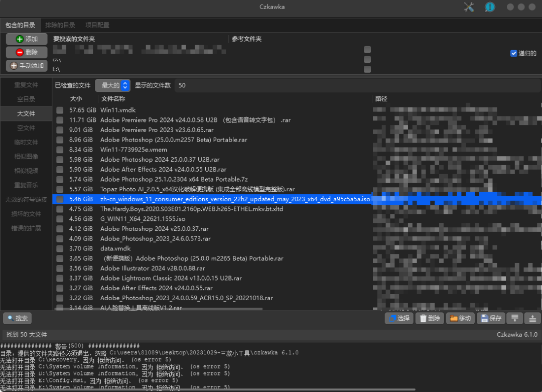The height and width of the screenshot is (392, 542).
Task: Check the first reference folder checkbox
Action: pos(367,49)
